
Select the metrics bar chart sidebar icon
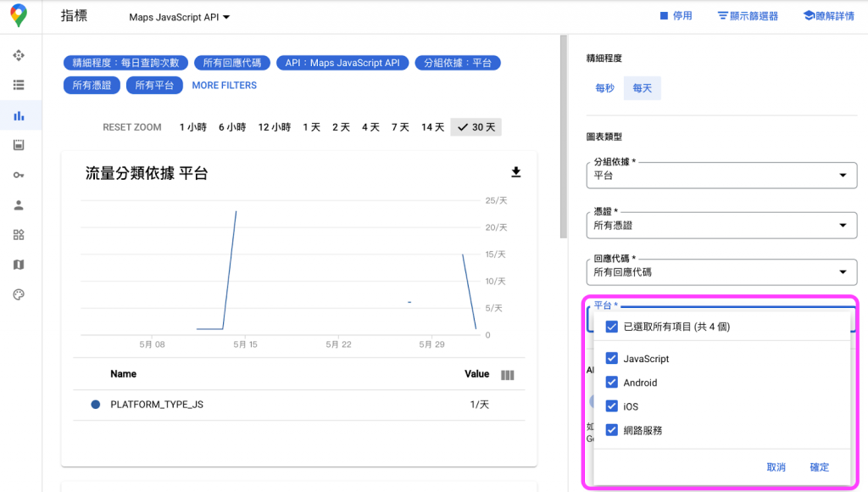click(x=19, y=115)
